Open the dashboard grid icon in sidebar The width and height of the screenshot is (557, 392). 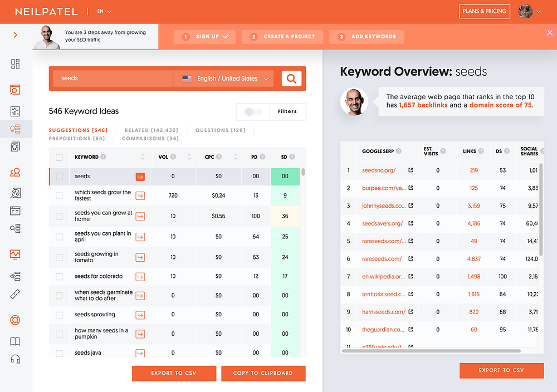pos(16,64)
